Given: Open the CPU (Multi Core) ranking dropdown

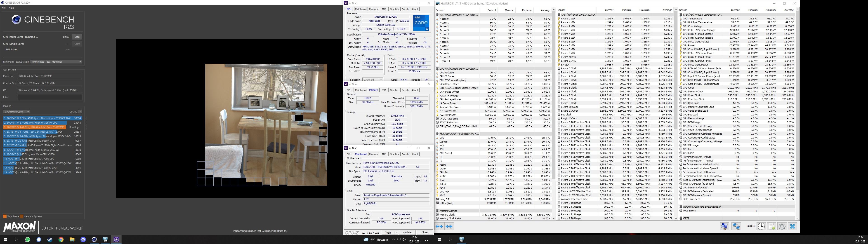Looking at the screenshot, I should tap(16, 112).
